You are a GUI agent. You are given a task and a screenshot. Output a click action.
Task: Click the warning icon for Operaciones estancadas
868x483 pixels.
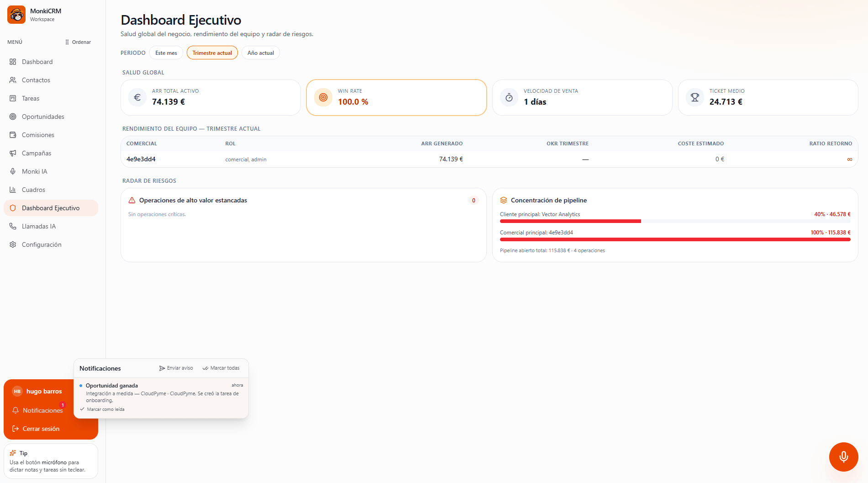pos(132,200)
